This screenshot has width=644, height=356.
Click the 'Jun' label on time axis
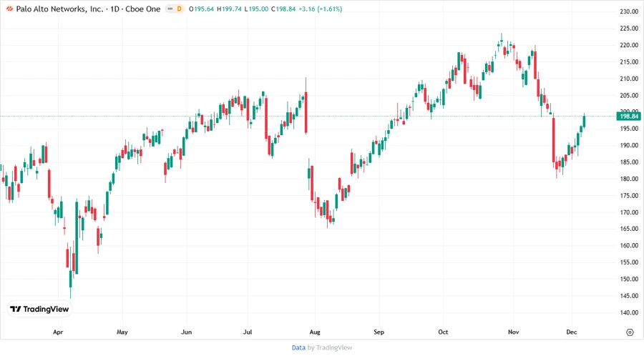coord(186,332)
